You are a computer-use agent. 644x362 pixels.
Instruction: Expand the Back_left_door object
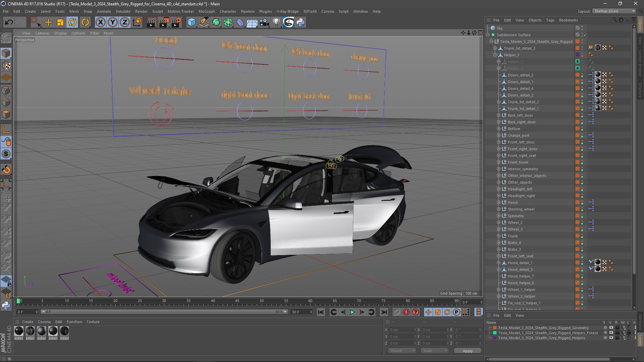point(498,115)
